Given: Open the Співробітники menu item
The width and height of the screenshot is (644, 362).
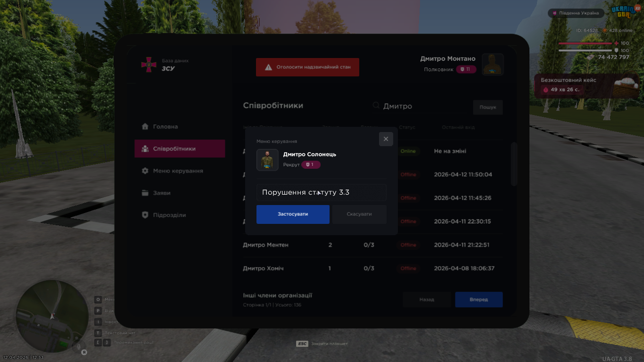Looking at the screenshot, I should 180,149.
